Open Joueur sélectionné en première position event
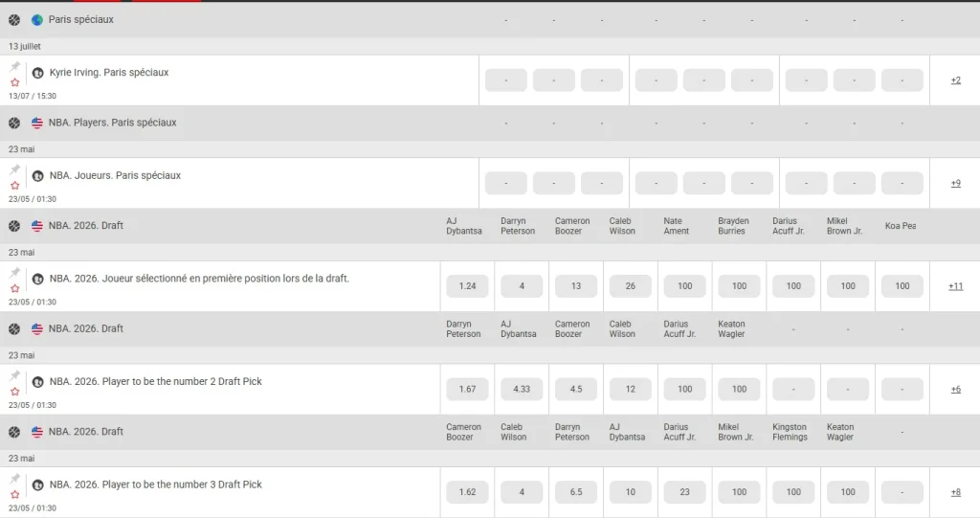The width and height of the screenshot is (980, 518). [x=199, y=279]
